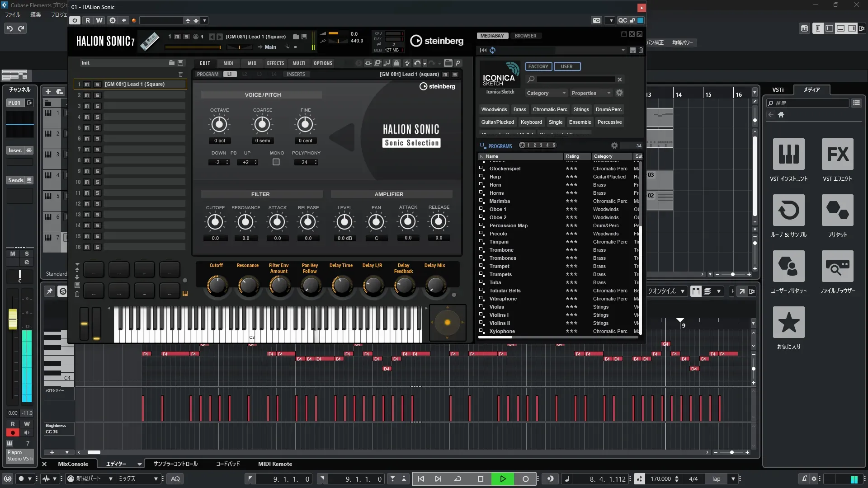Click the Play button in transport
This screenshot has height=488, width=868.
[x=502, y=479]
